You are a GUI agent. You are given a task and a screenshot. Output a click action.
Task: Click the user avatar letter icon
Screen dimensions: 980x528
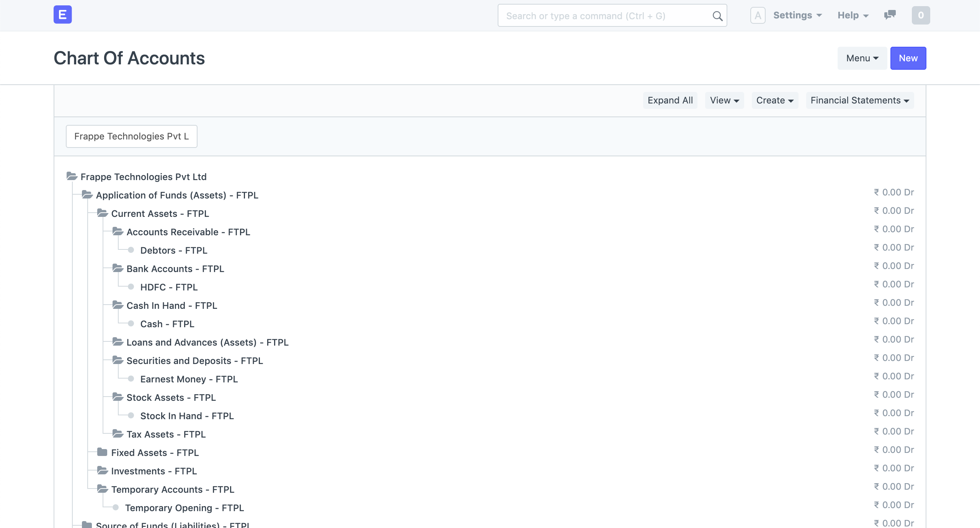click(x=758, y=15)
